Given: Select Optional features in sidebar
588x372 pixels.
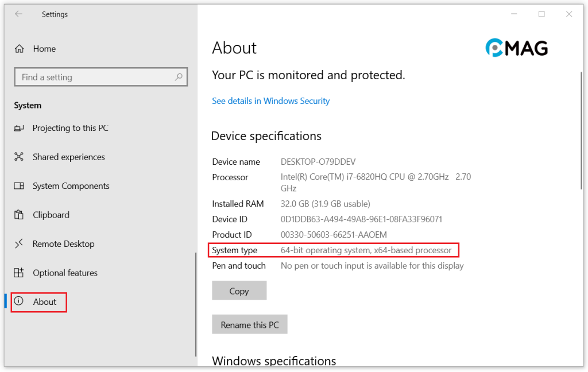Looking at the screenshot, I should 65,273.
